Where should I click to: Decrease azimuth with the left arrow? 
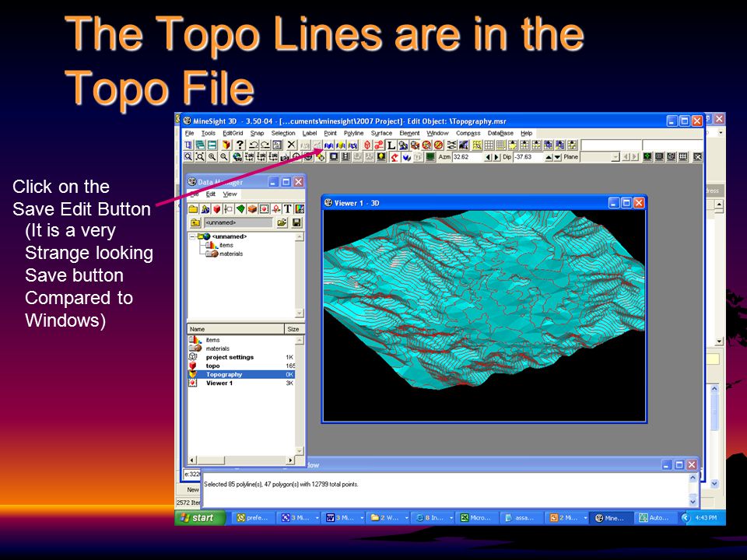[488, 156]
